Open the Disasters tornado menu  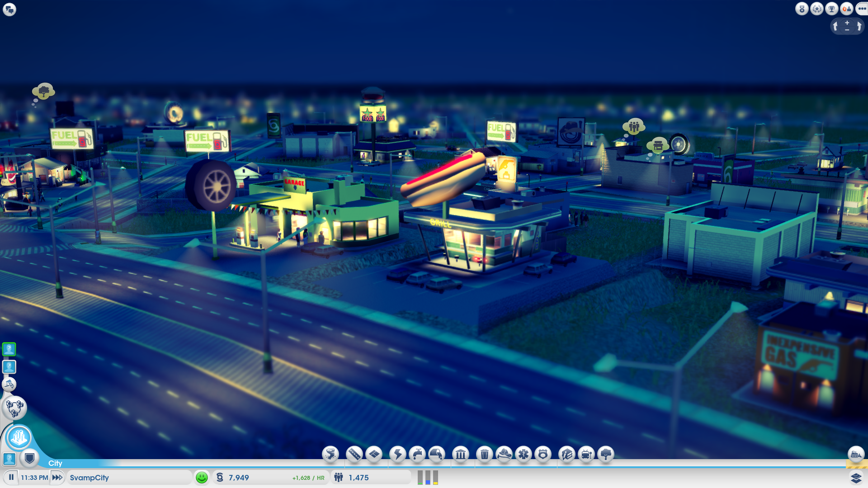pyautogui.click(x=330, y=454)
